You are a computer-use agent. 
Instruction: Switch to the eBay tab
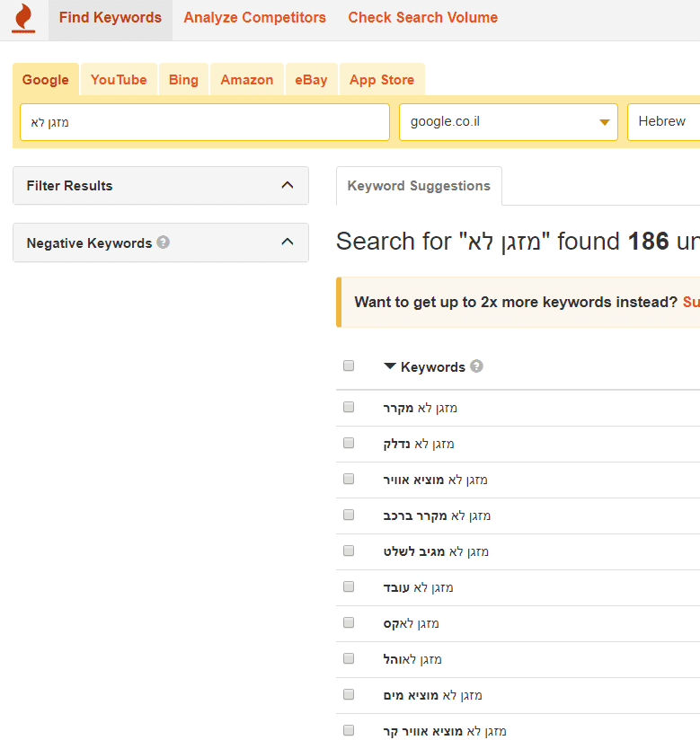(311, 79)
